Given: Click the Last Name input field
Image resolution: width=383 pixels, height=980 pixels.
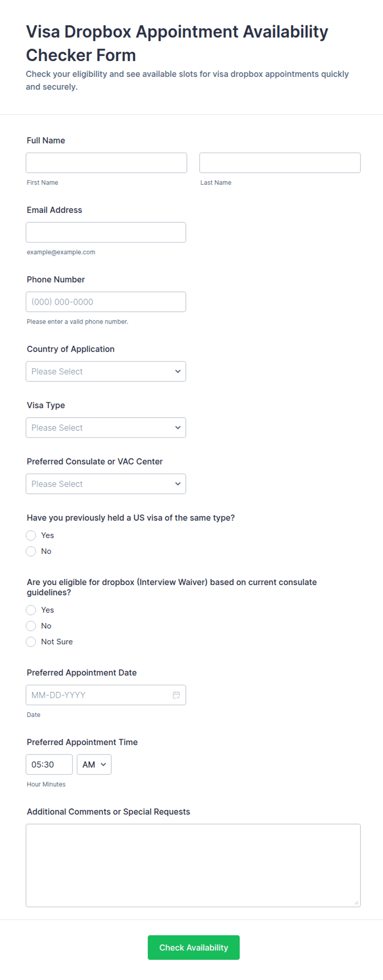Looking at the screenshot, I should [x=280, y=162].
